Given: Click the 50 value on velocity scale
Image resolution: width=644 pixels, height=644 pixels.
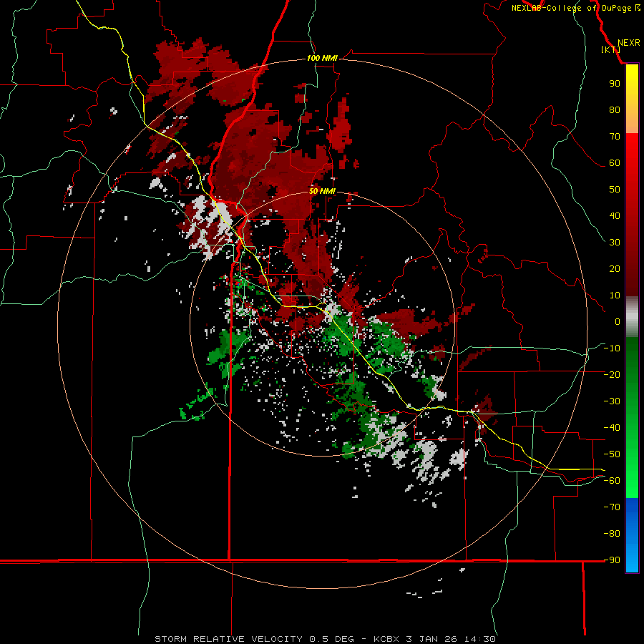Looking at the screenshot, I should click(615, 190).
